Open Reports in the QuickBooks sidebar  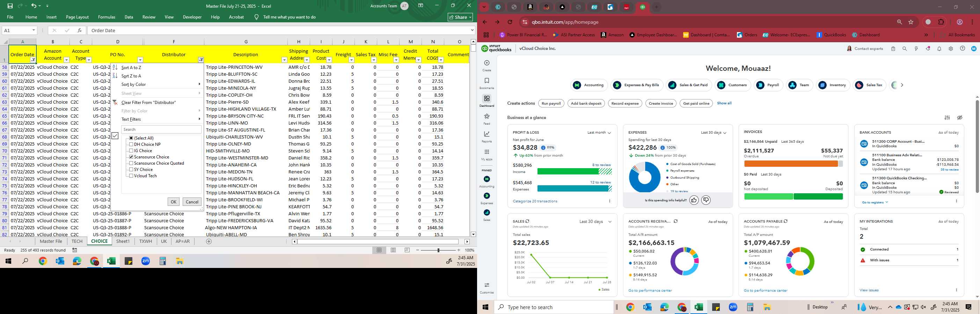[x=487, y=134]
